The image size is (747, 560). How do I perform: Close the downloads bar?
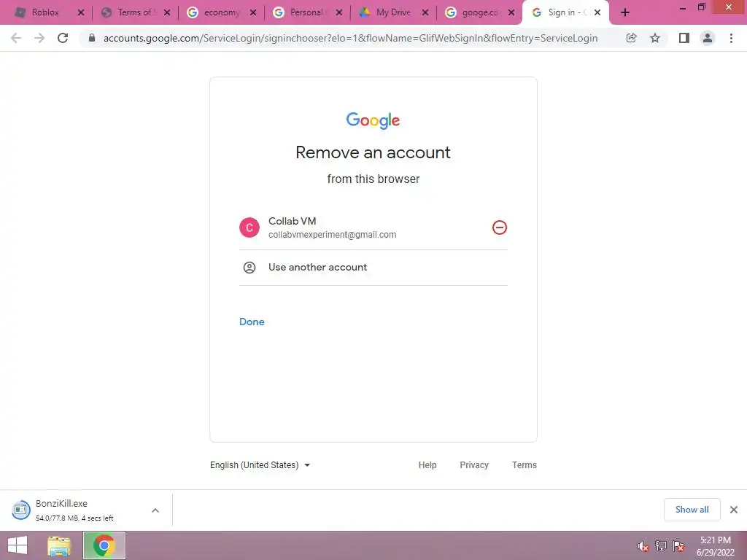point(734,510)
